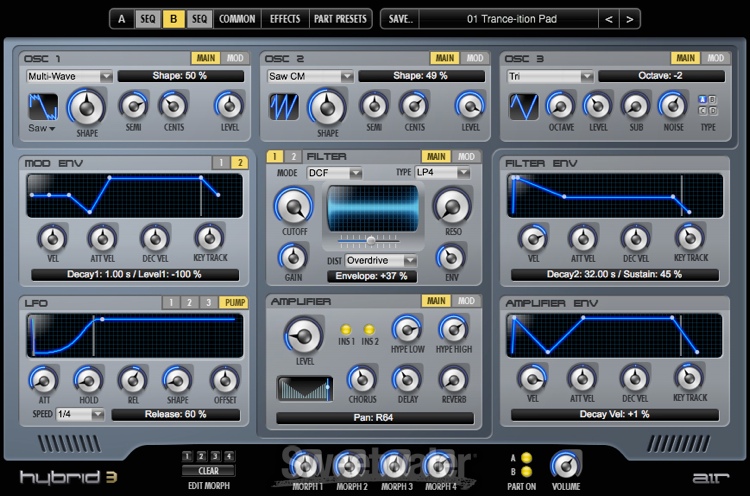Image resolution: width=750 pixels, height=496 pixels.
Task: Go to the next preset
Action: [629, 19]
